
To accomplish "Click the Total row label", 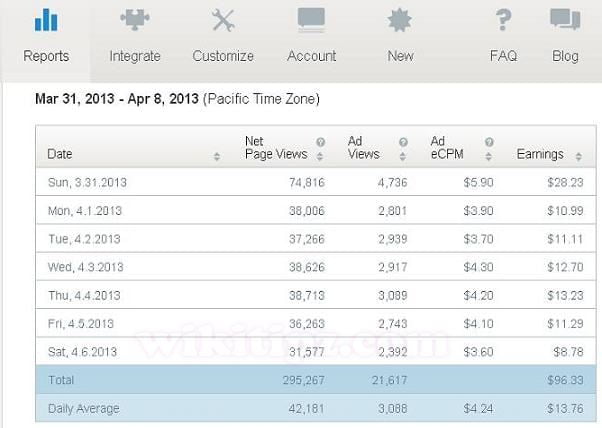I will coord(61,380).
